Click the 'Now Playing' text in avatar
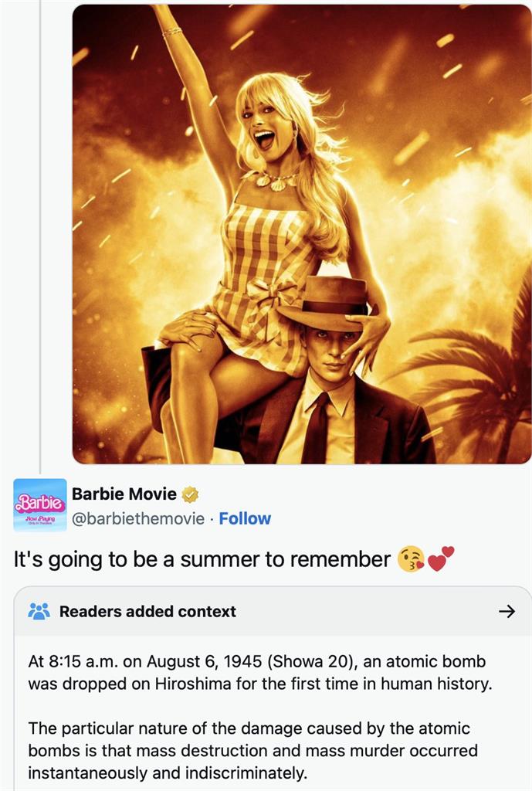532x791 pixels. tap(39, 518)
